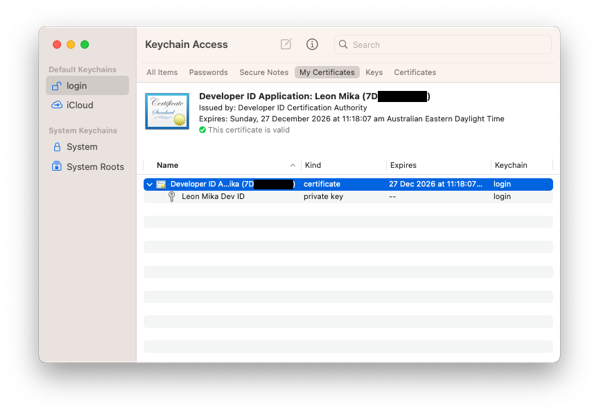The image size is (599, 414).
Task: Switch to All Items tab
Action: click(x=162, y=72)
